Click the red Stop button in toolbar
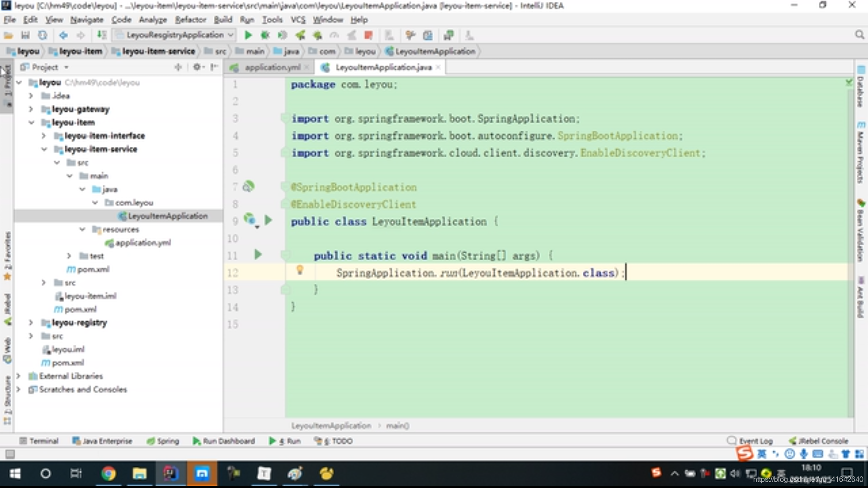868x488 pixels. [x=368, y=35]
